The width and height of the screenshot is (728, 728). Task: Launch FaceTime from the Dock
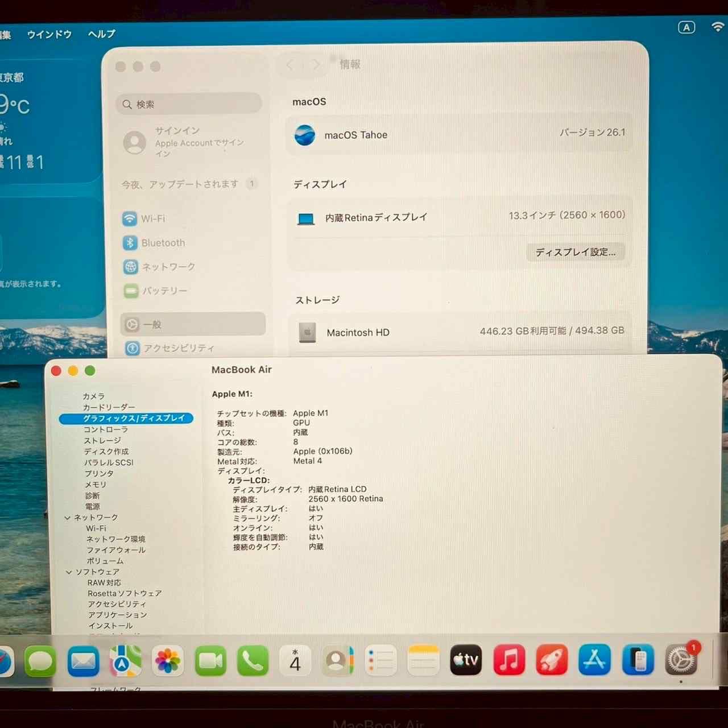(x=210, y=661)
